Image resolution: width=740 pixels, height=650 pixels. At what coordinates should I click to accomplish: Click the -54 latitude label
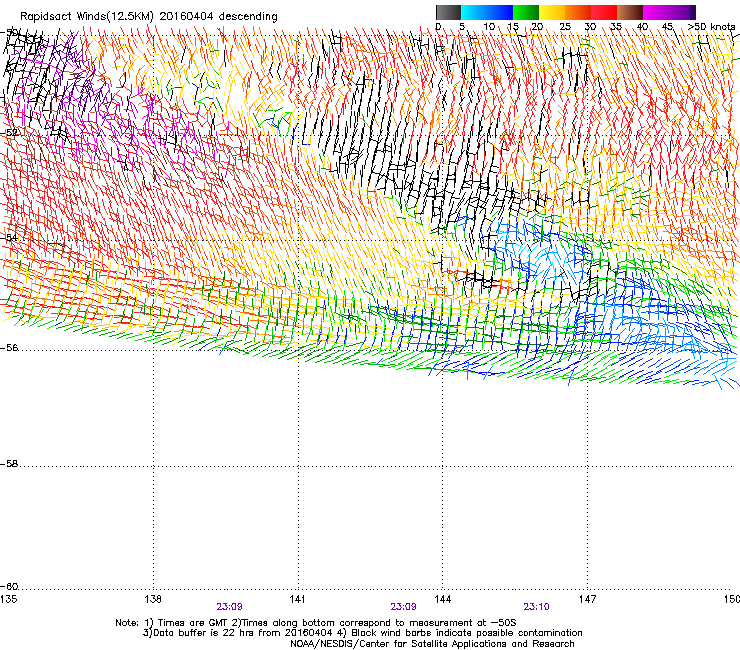click(x=9, y=237)
